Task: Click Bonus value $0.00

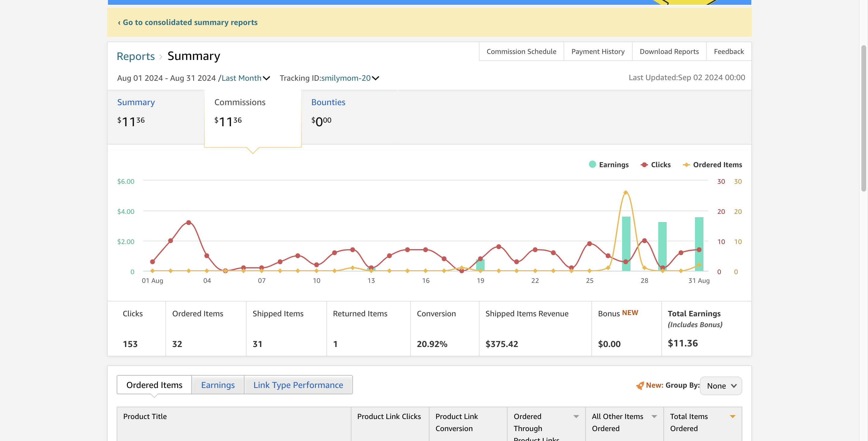Action: [x=609, y=344]
